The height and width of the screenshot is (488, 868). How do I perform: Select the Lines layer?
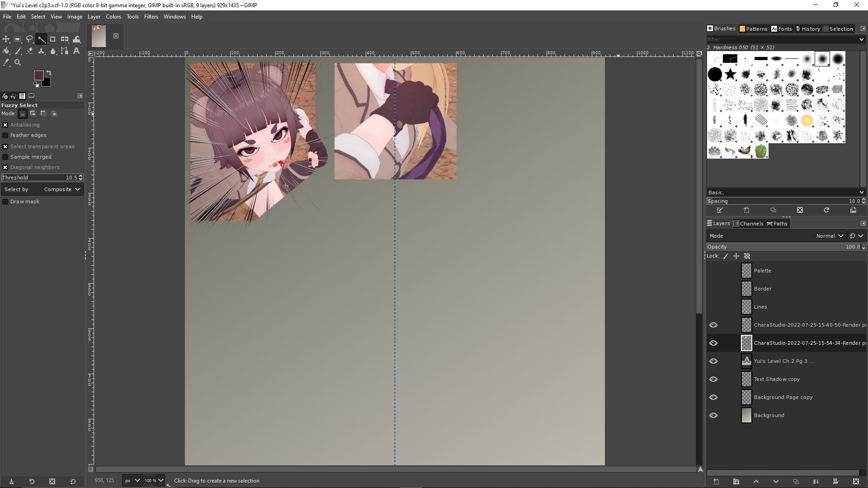coord(787,307)
